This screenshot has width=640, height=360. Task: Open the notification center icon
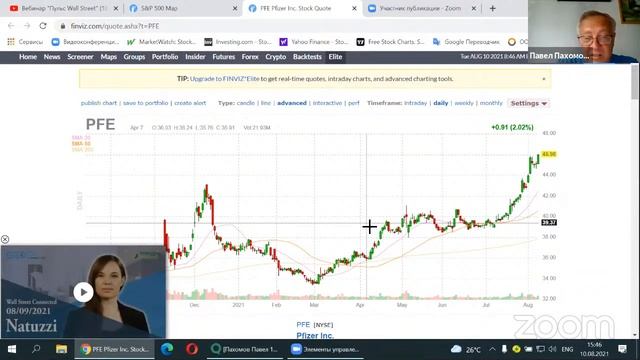(x=622, y=349)
